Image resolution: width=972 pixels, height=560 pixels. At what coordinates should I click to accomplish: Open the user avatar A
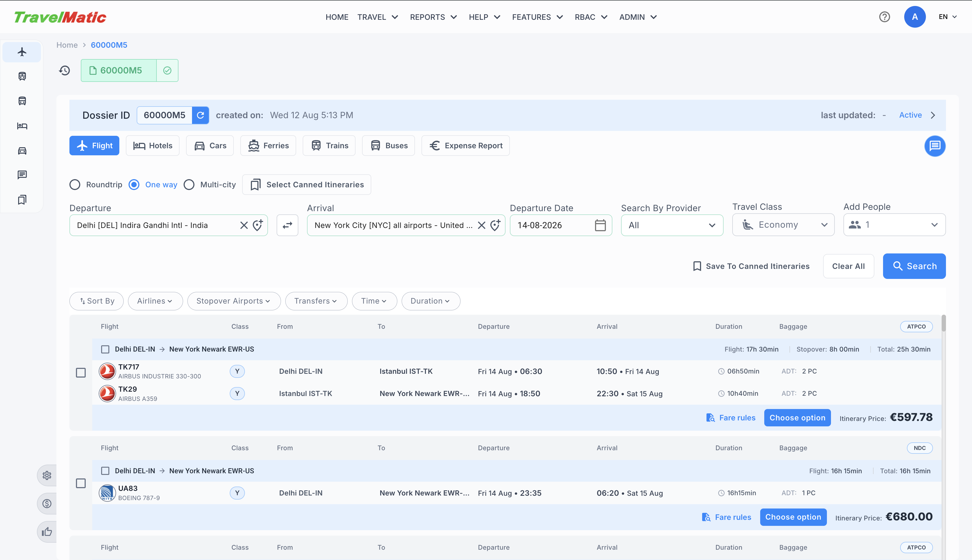coord(915,17)
